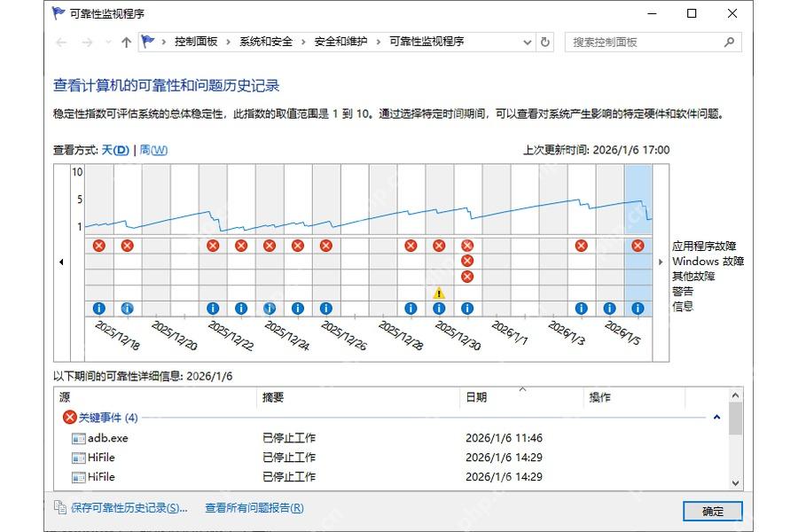Select the application failure icon for 2025/12/18

click(x=99, y=246)
